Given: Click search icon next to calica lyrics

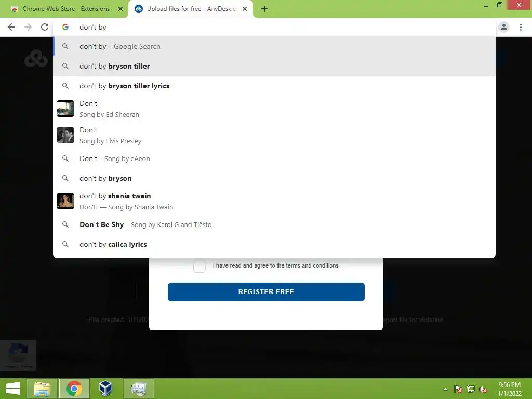Looking at the screenshot, I should [65, 244].
